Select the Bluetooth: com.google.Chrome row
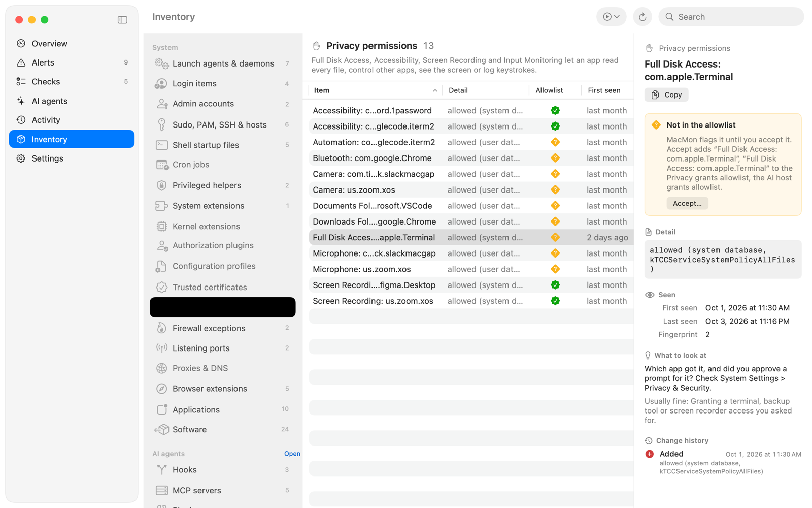Viewport: 812px width, 508px height. click(x=471, y=158)
